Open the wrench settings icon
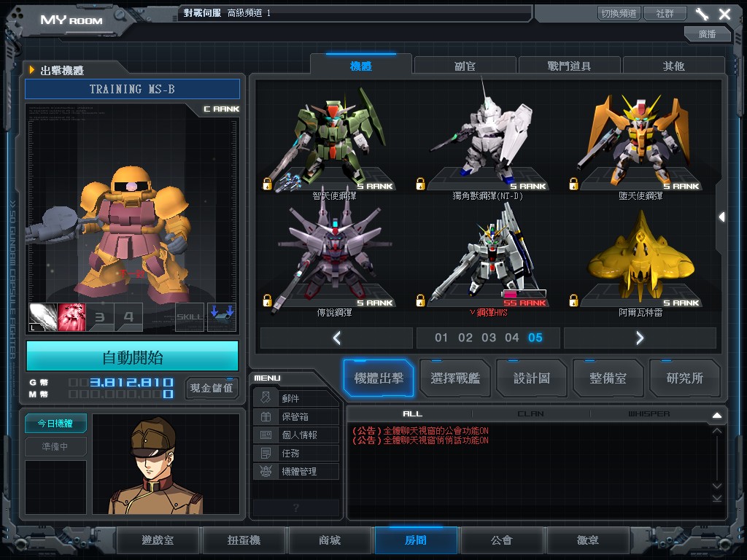This screenshot has height=560, width=747. (x=701, y=14)
